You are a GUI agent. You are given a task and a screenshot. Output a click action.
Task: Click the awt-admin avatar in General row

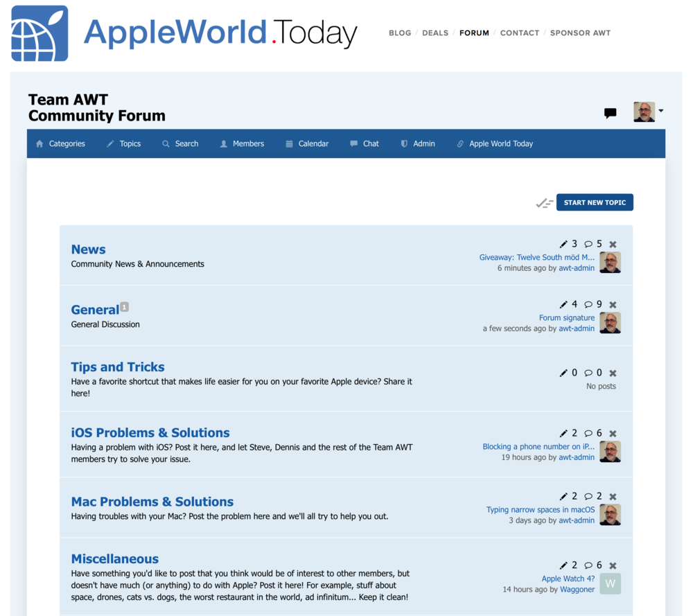point(611,323)
